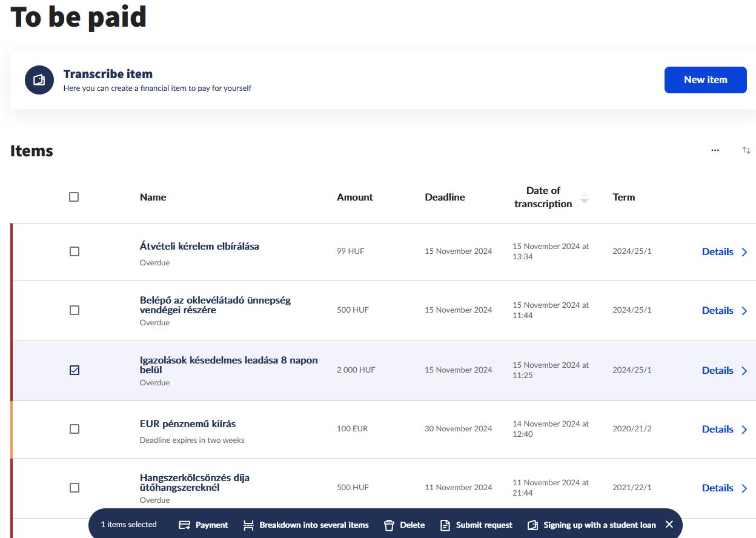Screen dimensions: 756x538
Task: Click the Delete trash icon
Action: (390, 525)
